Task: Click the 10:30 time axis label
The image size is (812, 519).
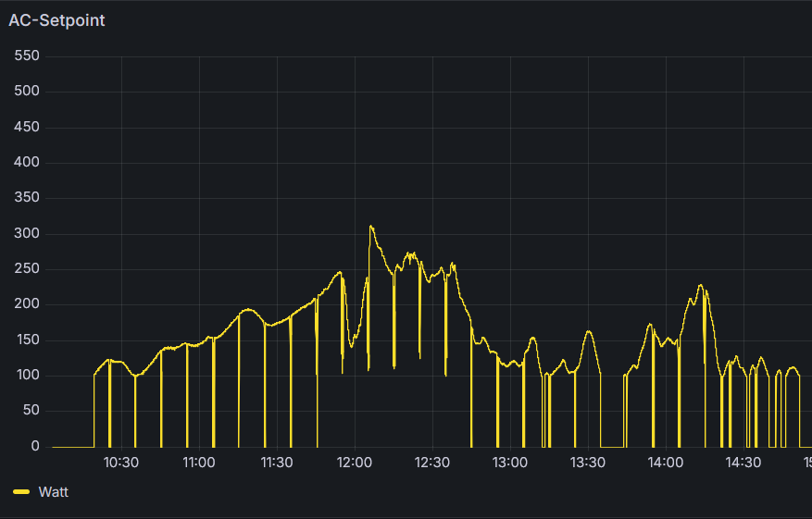Action: coord(121,463)
